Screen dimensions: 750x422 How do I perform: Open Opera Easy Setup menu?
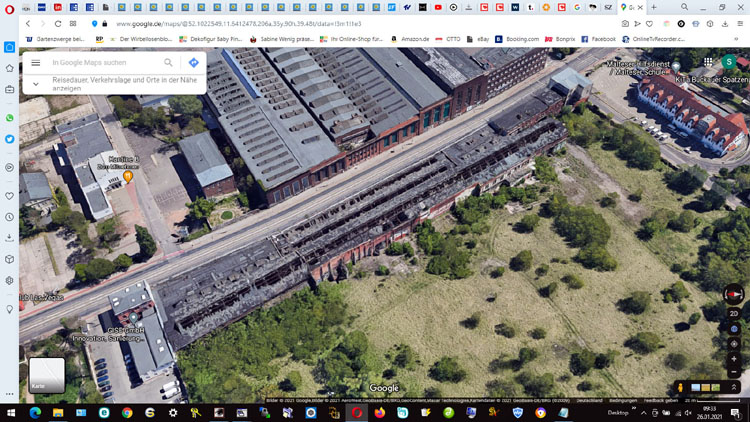tap(740, 23)
